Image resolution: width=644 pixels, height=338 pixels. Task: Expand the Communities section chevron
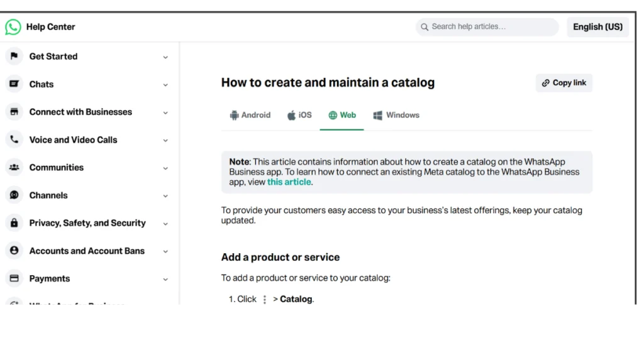[x=165, y=168]
